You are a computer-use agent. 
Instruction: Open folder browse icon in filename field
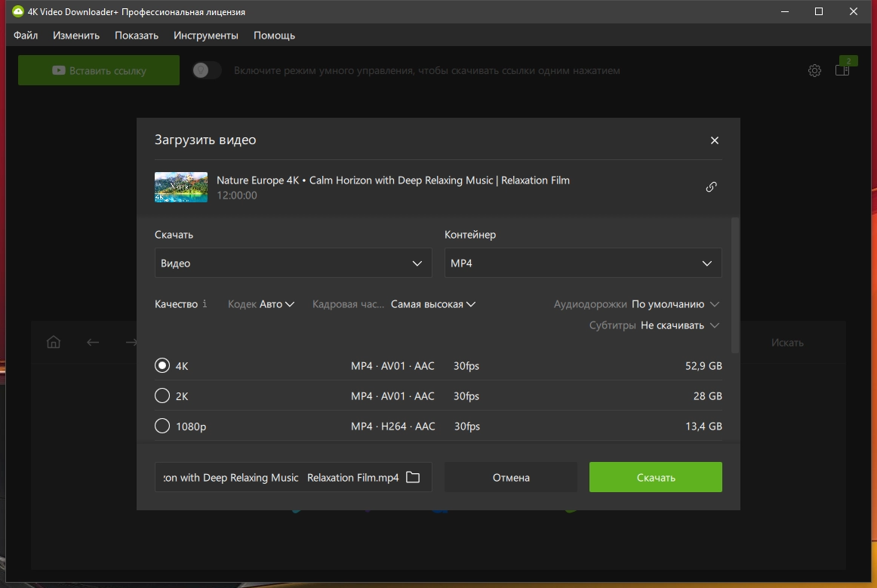pos(413,477)
